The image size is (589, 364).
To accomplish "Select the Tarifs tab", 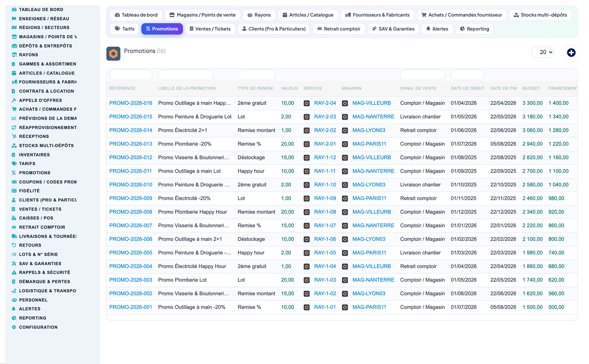I will point(125,29).
